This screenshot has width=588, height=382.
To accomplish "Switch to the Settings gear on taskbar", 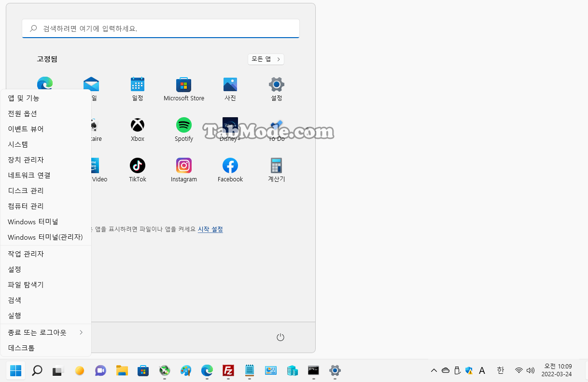I will coord(335,370).
